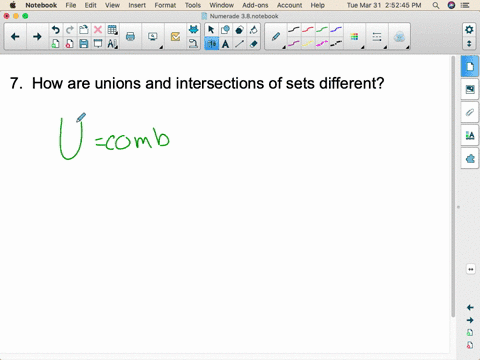The width and height of the screenshot is (480, 360).
Task: Add a new page with green plus icon
Action: click(55, 44)
